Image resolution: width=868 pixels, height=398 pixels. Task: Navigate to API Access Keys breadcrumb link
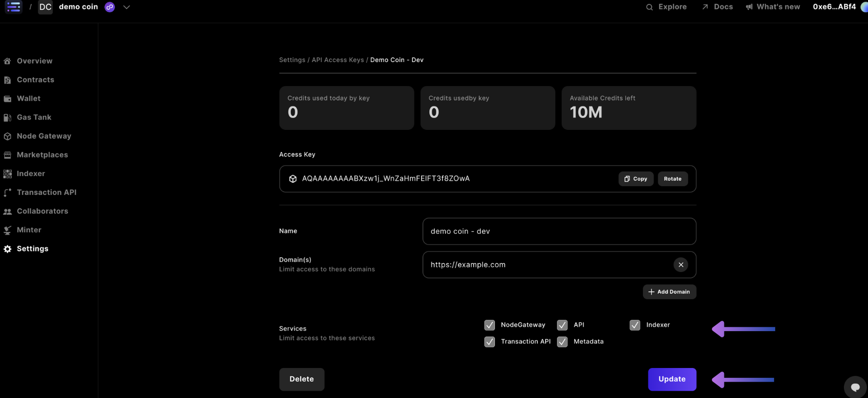338,60
